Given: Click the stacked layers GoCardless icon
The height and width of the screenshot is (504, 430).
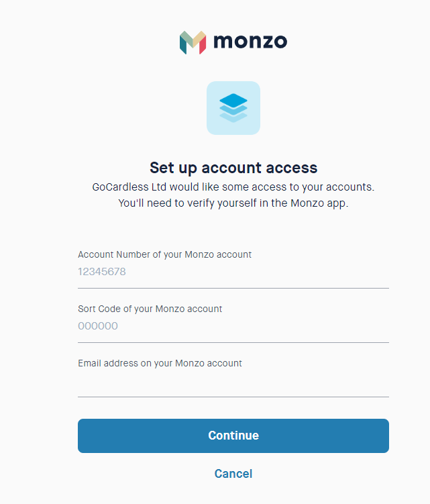Looking at the screenshot, I should (x=233, y=108).
